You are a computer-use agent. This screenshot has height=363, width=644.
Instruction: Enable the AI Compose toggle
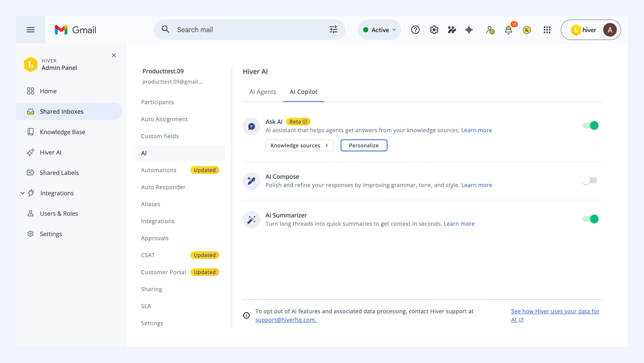[x=589, y=180]
